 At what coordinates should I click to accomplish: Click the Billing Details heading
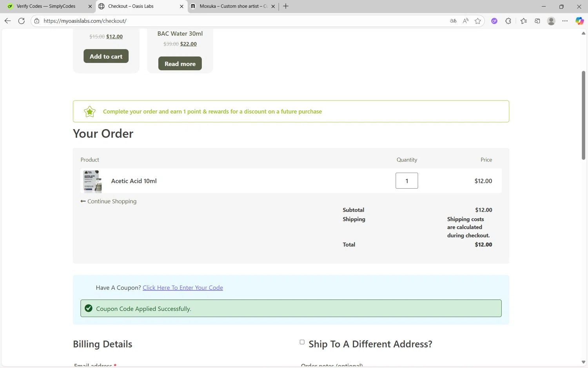[103, 344]
